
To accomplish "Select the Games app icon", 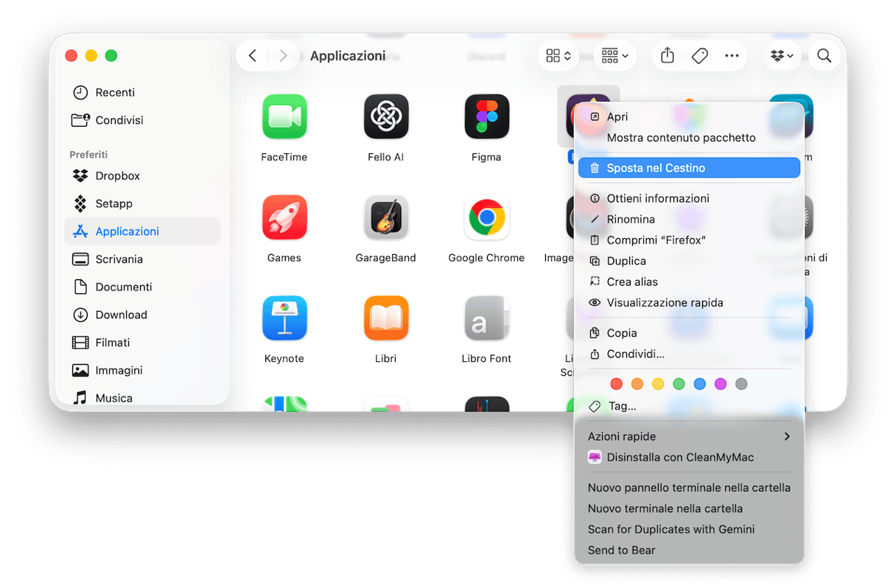I will (284, 217).
